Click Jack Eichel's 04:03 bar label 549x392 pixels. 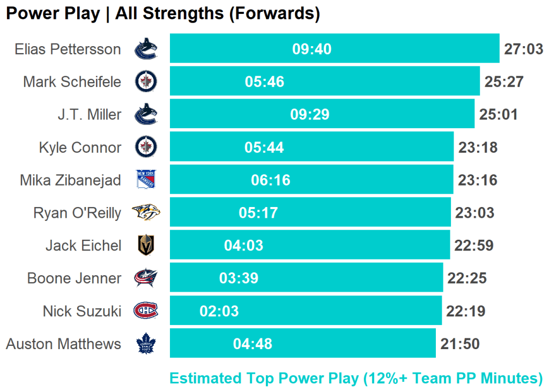(x=243, y=246)
